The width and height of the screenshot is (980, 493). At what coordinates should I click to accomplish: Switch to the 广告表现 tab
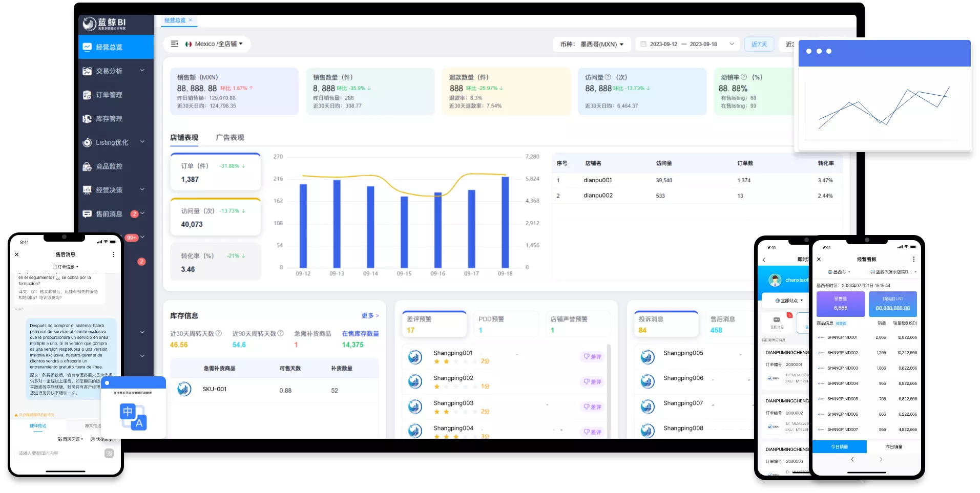(230, 138)
